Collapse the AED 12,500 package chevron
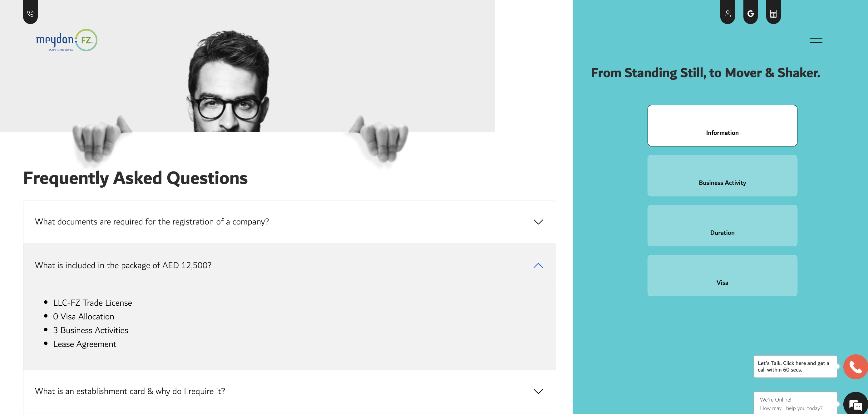The width and height of the screenshot is (868, 414). tap(538, 265)
